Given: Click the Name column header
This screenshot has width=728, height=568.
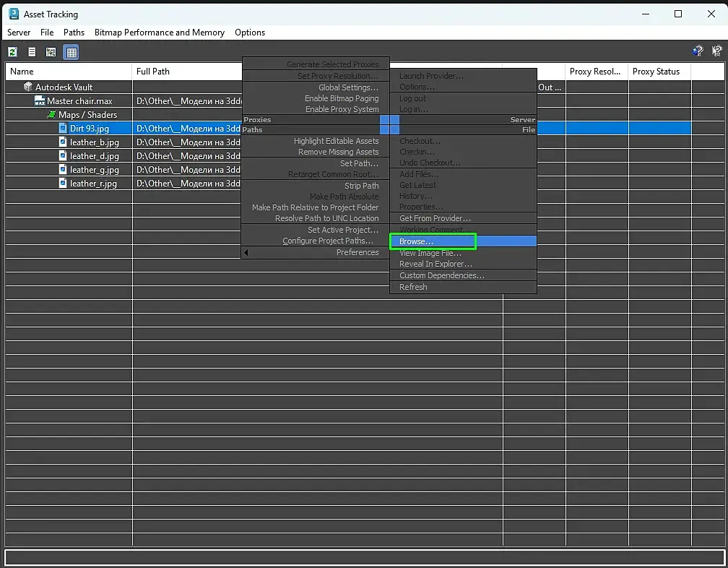Looking at the screenshot, I should click(69, 72).
